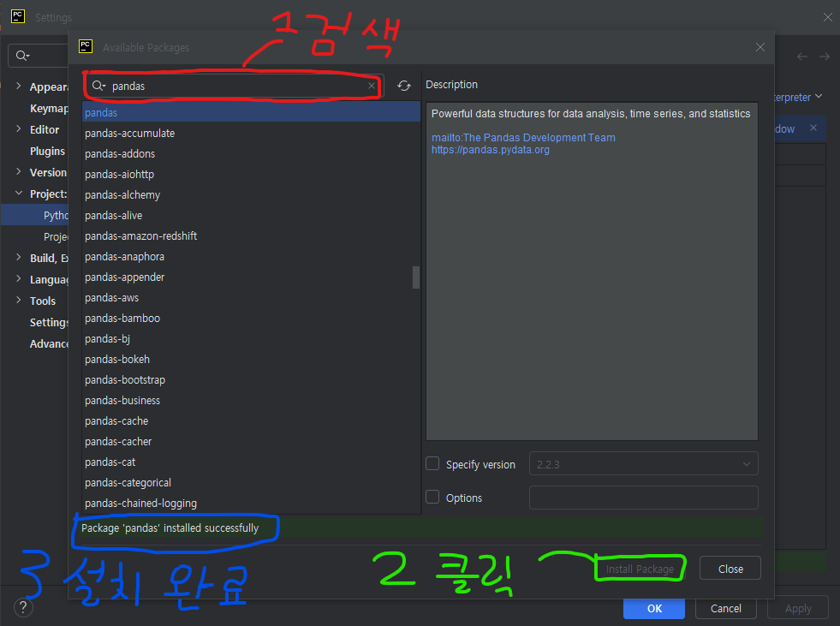Expand the Version Control settings node
Viewport: 840px width, 626px height.
click(x=19, y=171)
